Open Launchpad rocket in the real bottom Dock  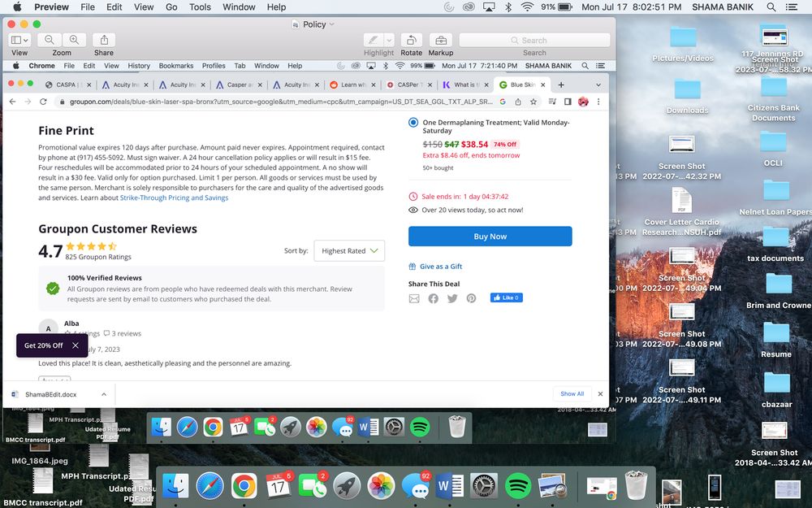347,486
